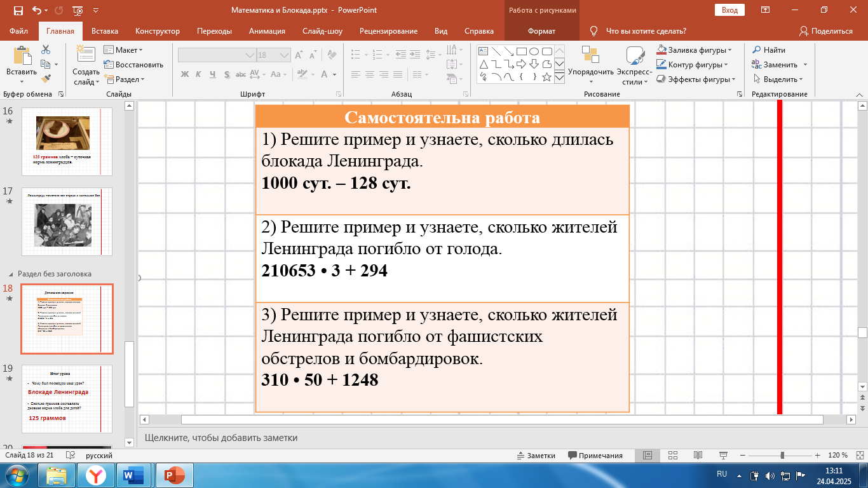Select the text box shape in gallery
The image size is (868, 488).
click(x=483, y=51)
